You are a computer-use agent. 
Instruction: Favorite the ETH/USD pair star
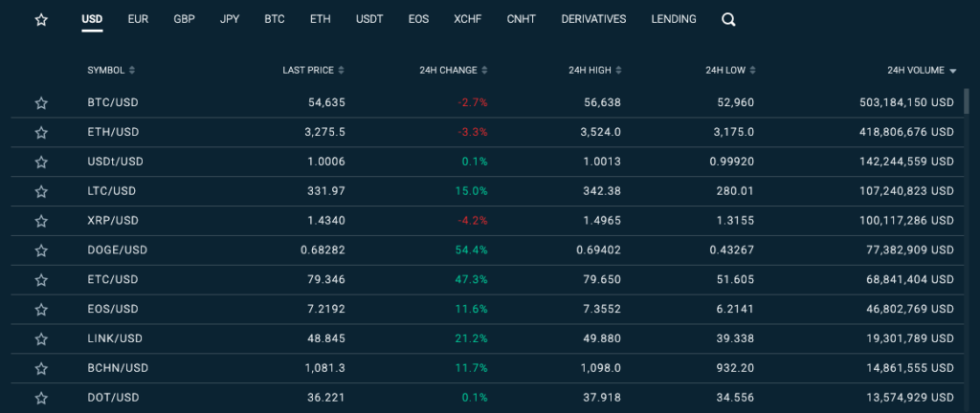click(41, 132)
